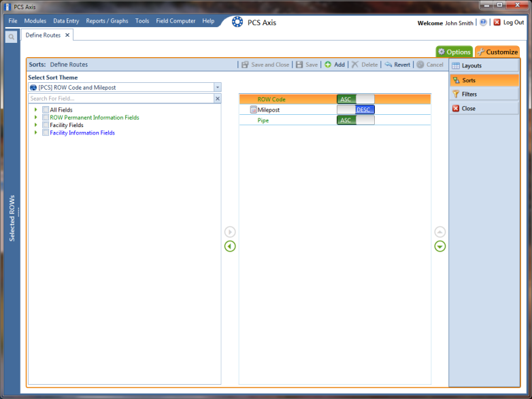This screenshot has width=532, height=399.
Task: Click the Add button label
Action: click(339, 65)
